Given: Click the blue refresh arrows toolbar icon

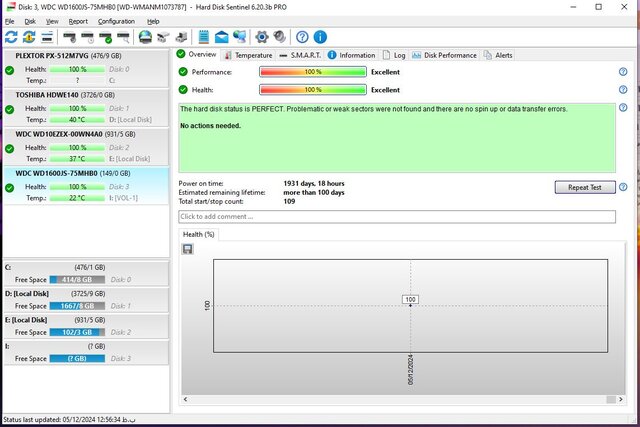Looking at the screenshot, I should click(x=12, y=37).
